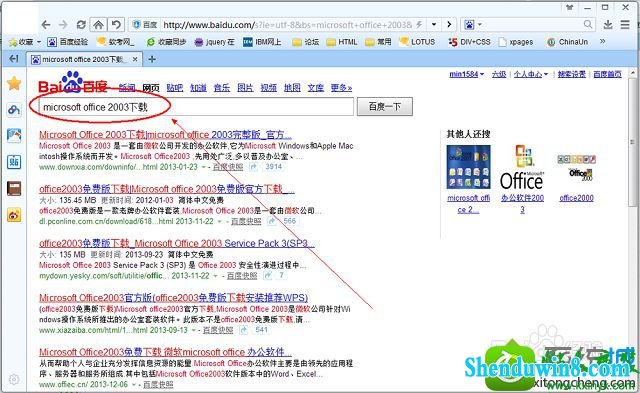
Task: Open the browser hamburger menu icon
Action: (625, 25)
